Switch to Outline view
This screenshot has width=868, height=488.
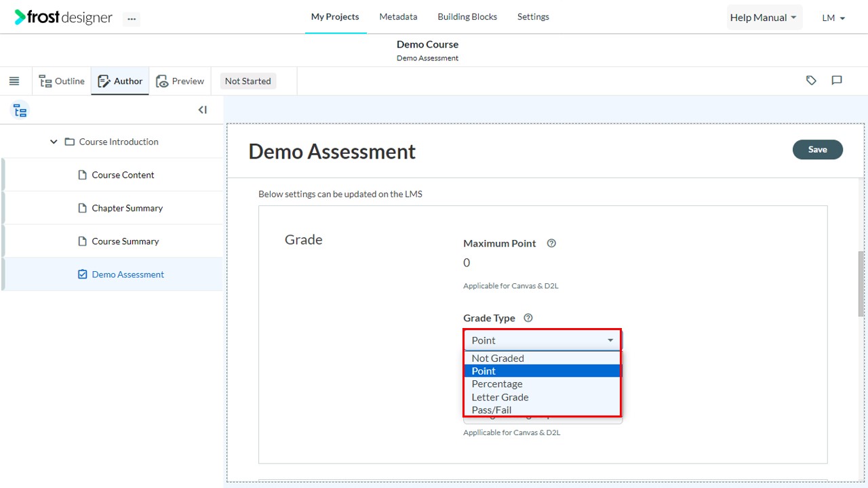[62, 81]
